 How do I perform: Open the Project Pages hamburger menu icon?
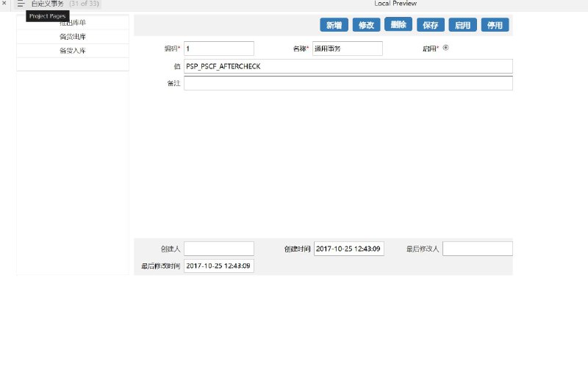point(21,4)
